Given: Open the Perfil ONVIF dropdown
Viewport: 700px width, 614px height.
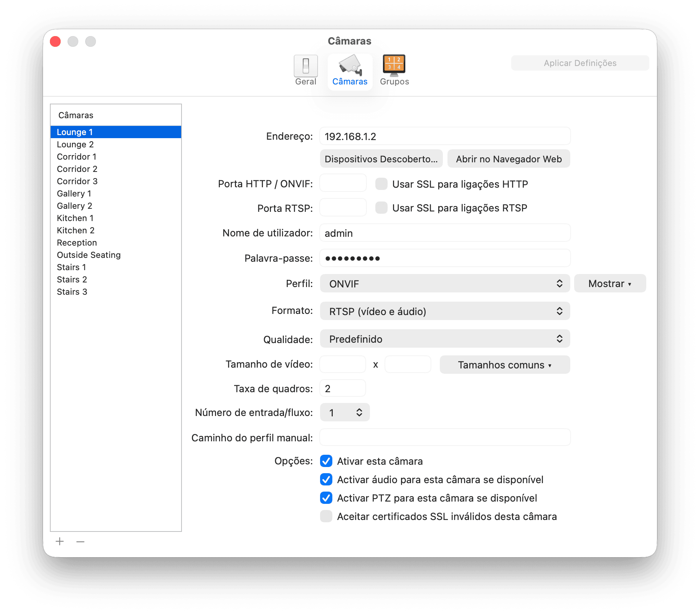Looking at the screenshot, I should (445, 284).
